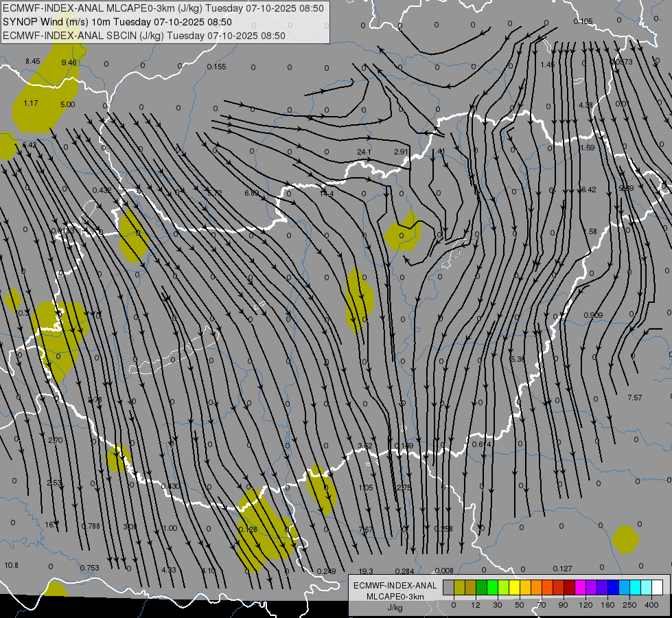This screenshot has height=618, width=672.
Task: Click the 24.1 value on the map
Action: click(x=363, y=152)
